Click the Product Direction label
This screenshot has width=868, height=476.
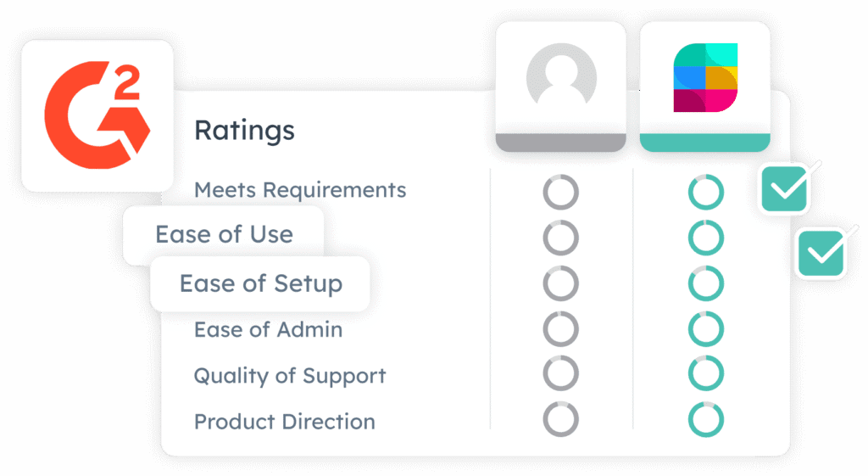coord(284,422)
